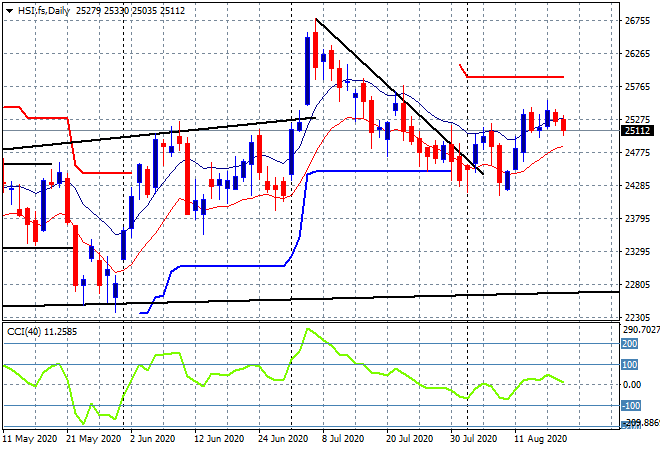
Task: Click the tall blue candle at the July breakout
Action: pos(308,71)
